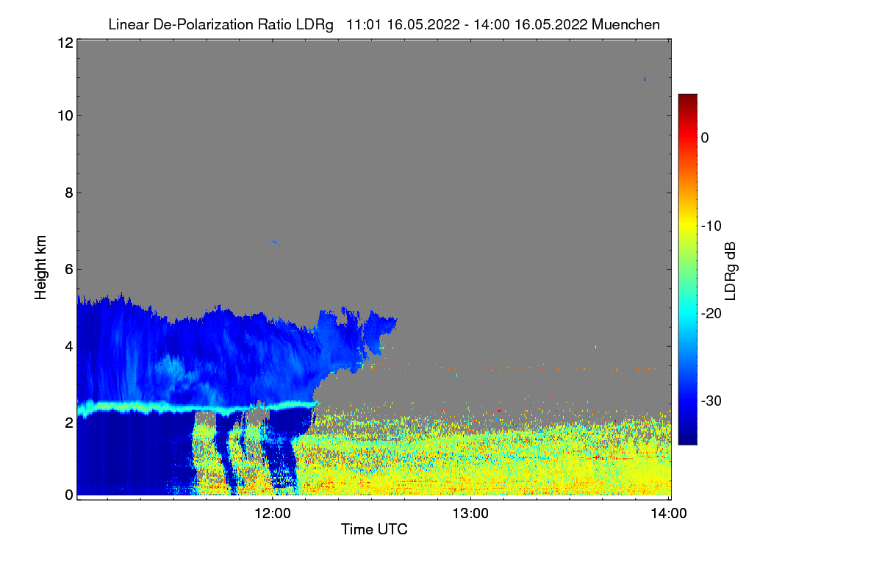Click the '12:00' time axis tick label
The width and height of the screenshot is (882, 588).
[x=272, y=514]
